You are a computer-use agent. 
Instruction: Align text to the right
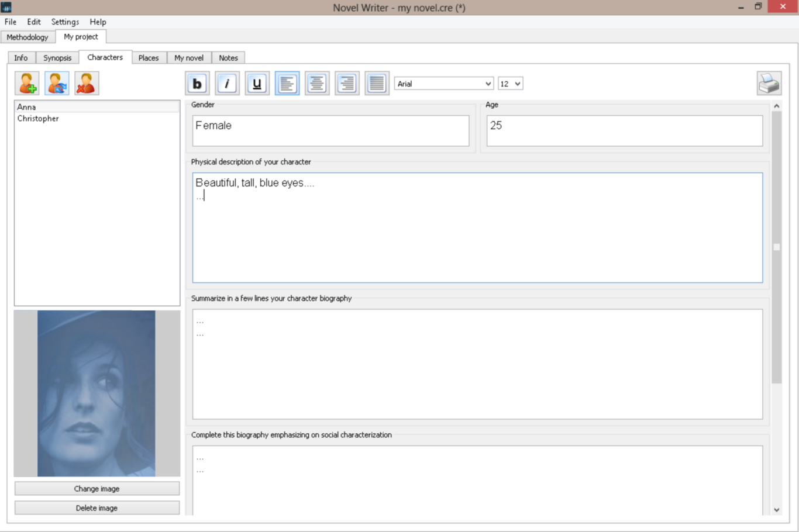[x=347, y=84]
